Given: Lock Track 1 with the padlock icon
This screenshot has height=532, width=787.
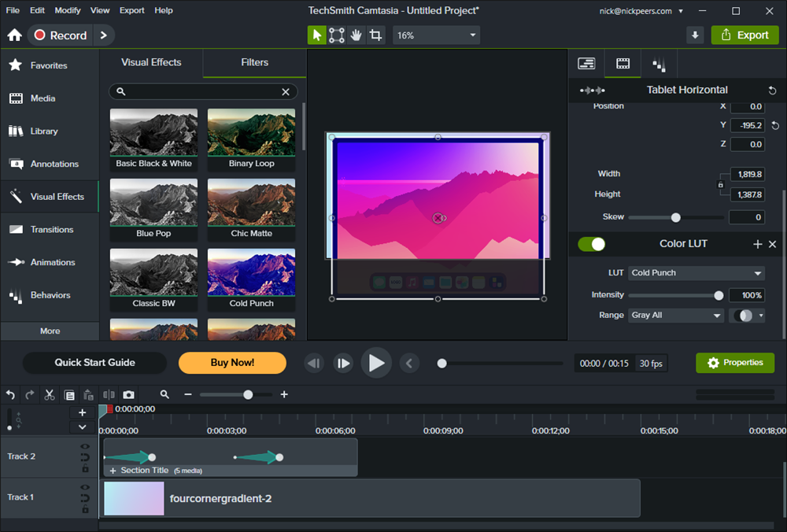Looking at the screenshot, I should [x=85, y=508].
